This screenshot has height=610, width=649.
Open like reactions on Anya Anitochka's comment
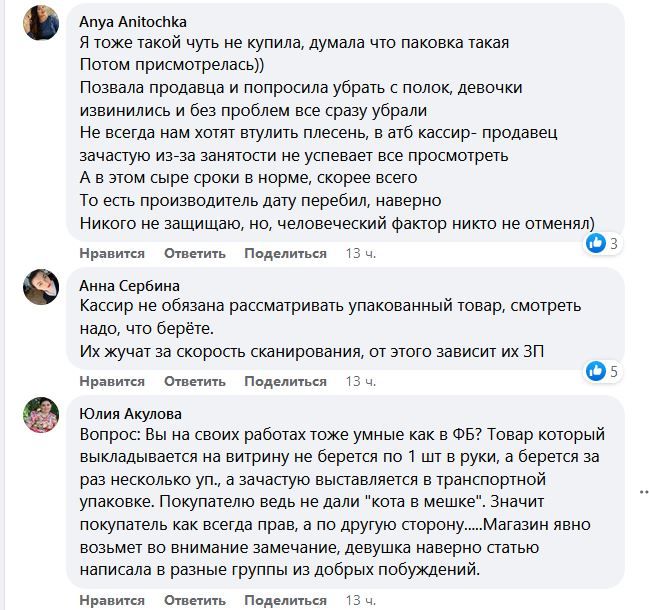tap(604, 243)
